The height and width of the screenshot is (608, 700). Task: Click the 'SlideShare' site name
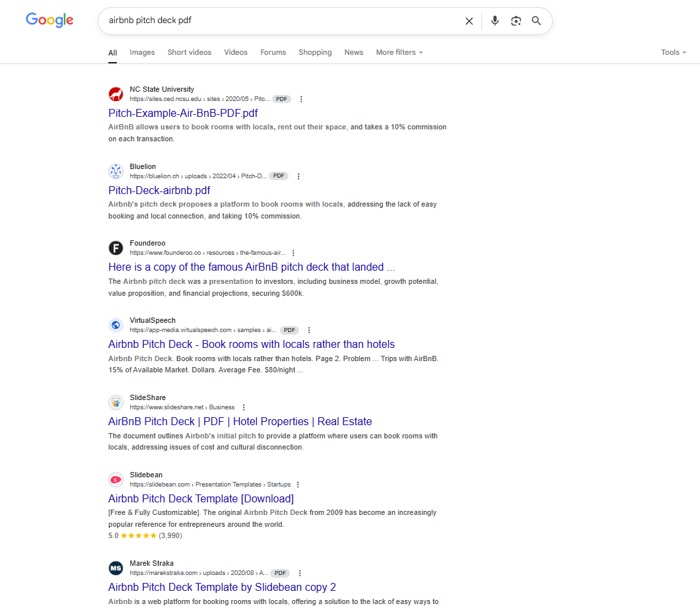tap(147, 398)
